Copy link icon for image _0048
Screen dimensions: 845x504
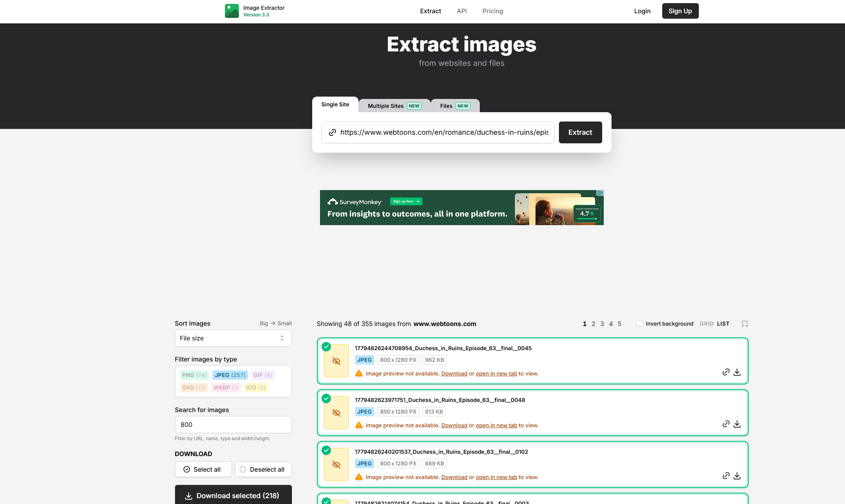[726, 424]
